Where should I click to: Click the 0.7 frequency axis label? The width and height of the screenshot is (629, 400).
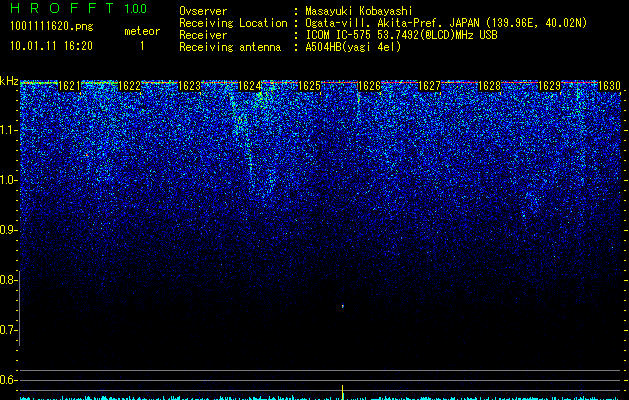(8, 330)
